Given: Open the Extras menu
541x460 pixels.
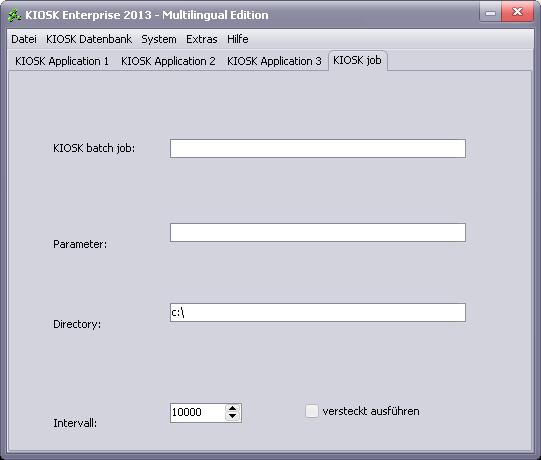Looking at the screenshot, I should 202,39.
